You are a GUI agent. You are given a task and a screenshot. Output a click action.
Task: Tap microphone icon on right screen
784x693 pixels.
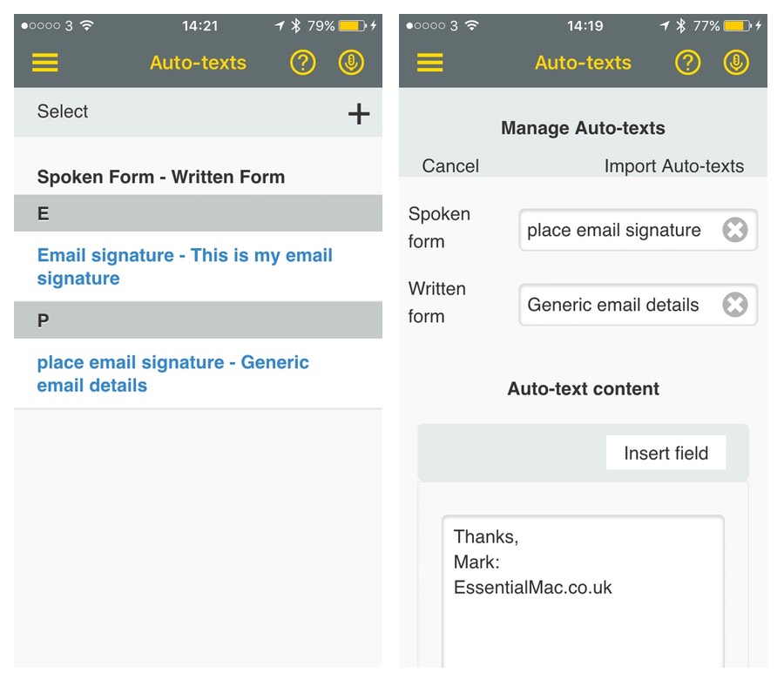pos(736,63)
